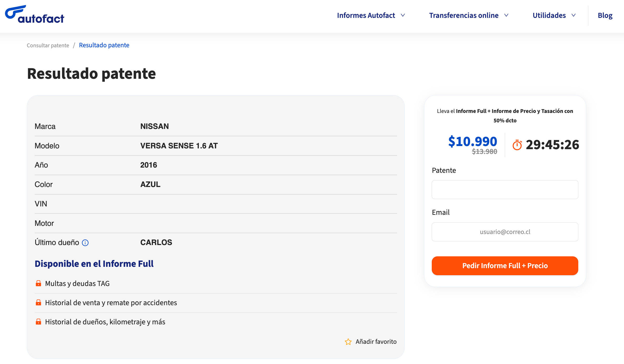
Task: Click the star icon to add favorite
Action: coord(348,341)
